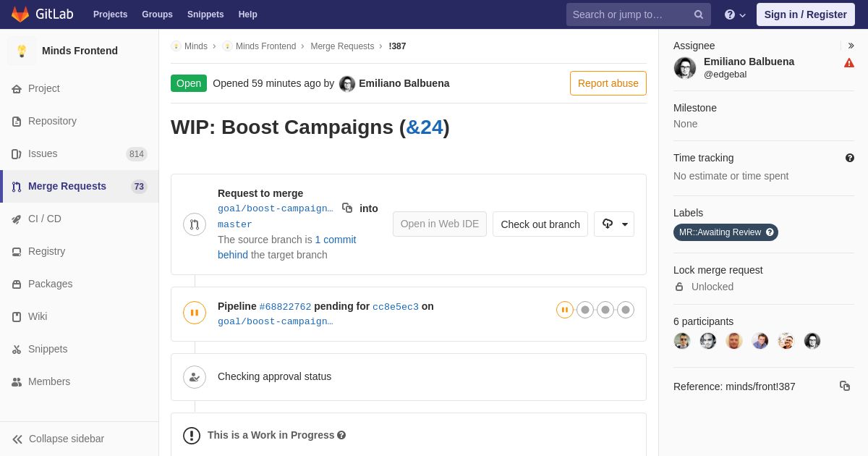The height and width of the screenshot is (456, 868).
Task: Open commit cc8e5ec3 link
Action: (396, 307)
